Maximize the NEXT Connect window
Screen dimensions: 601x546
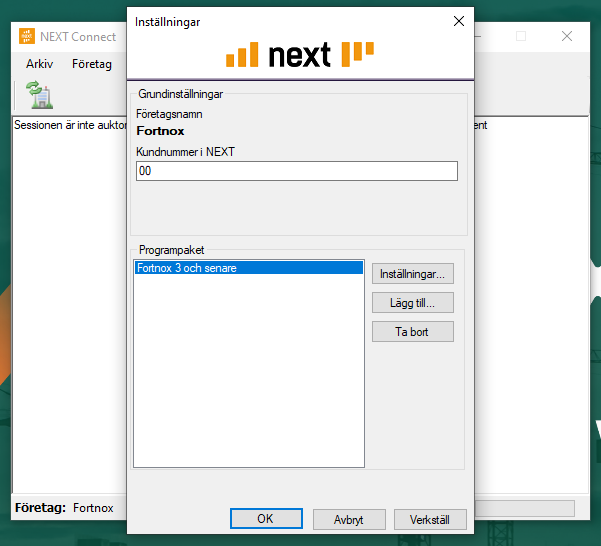tap(521, 36)
